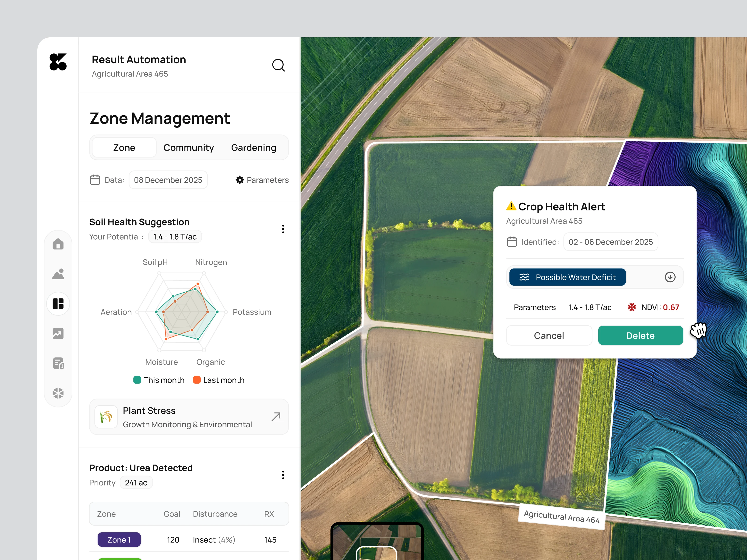Click the Zone 1 purple tag

[x=119, y=539]
